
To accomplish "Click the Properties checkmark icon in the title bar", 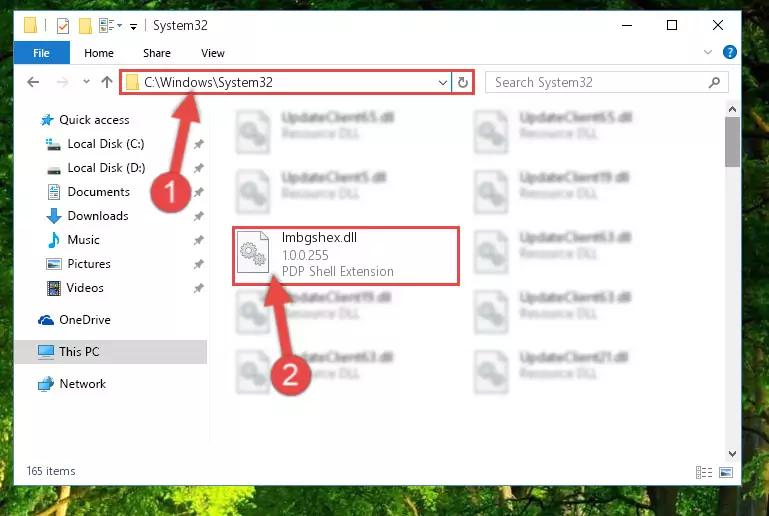I will 63,26.
